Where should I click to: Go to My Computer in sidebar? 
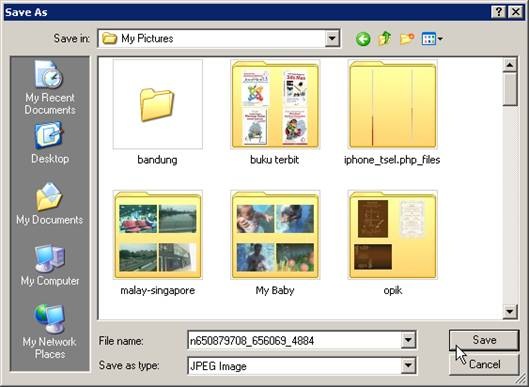(50, 265)
